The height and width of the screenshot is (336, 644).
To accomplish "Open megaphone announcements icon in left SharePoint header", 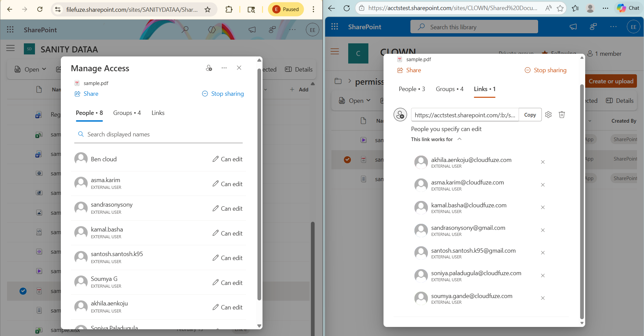I will (x=252, y=30).
